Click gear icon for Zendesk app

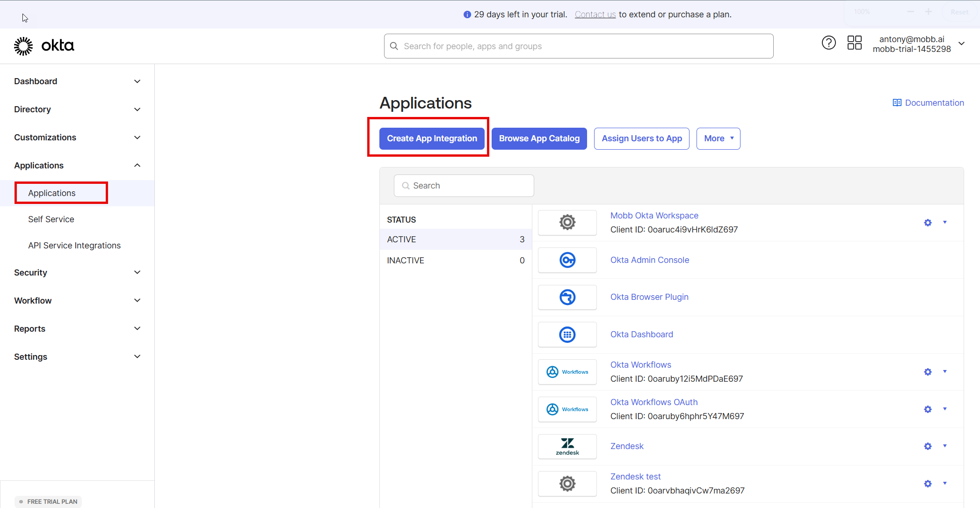pyautogui.click(x=928, y=446)
